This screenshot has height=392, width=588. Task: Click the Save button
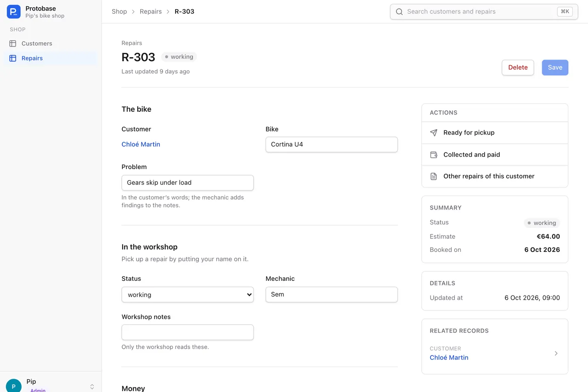555,68
